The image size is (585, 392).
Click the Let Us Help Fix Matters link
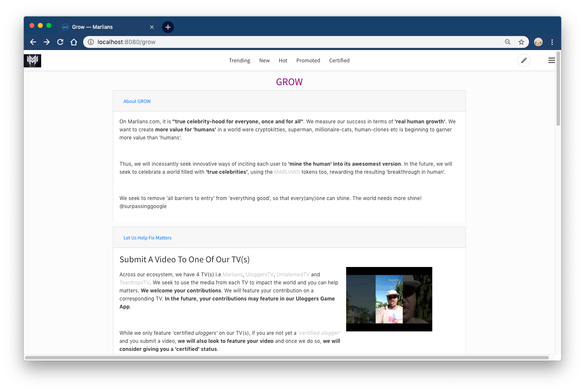(148, 238)
